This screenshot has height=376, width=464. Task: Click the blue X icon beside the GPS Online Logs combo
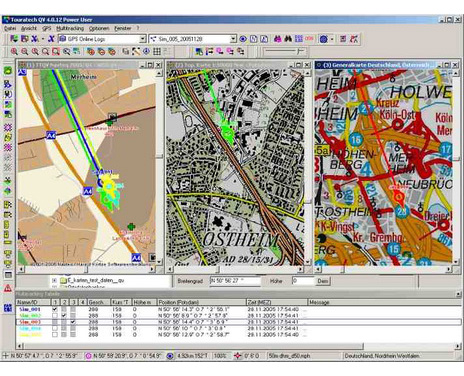tap(51, 39)
